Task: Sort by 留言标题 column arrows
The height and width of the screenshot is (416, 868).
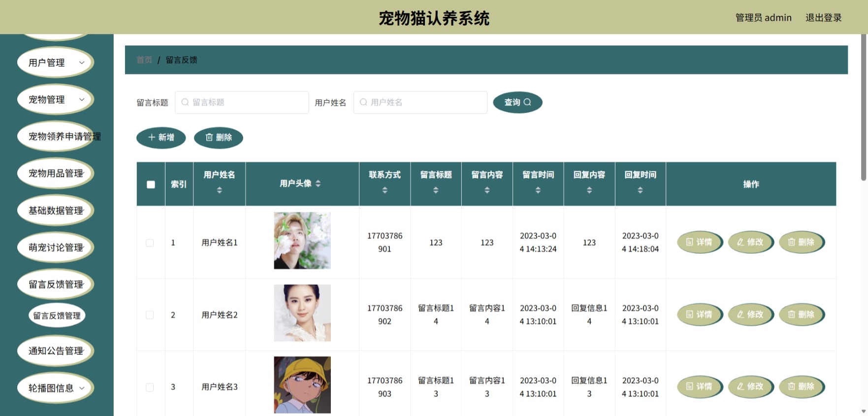Action: 436,190
